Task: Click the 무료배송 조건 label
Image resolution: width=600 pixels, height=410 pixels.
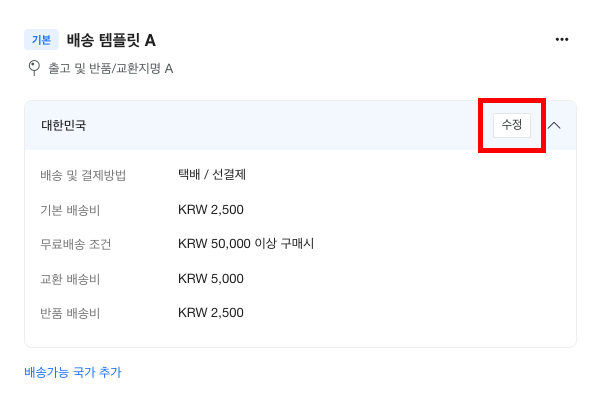Action: click(76, 244)
